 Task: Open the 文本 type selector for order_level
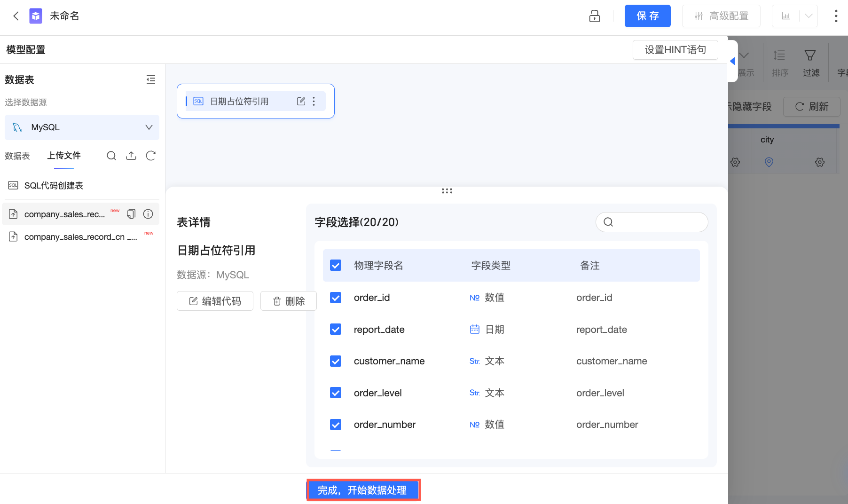(x=487, y=393)
